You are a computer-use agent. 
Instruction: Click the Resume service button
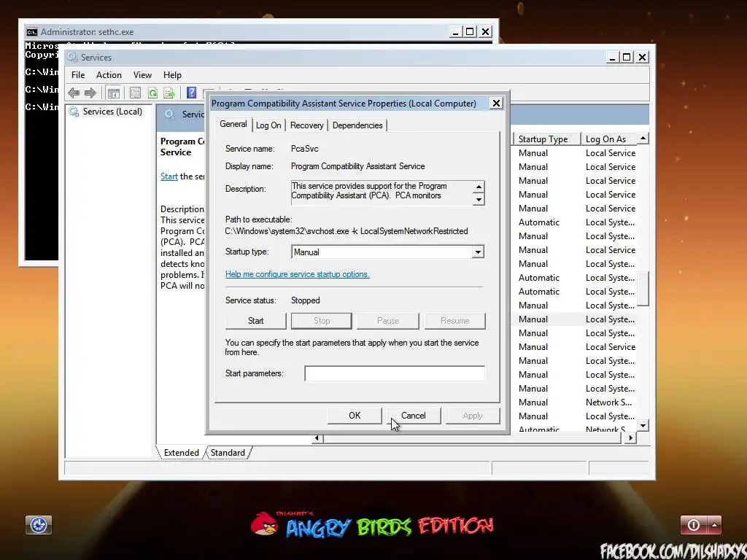click(x=455, y=321)
